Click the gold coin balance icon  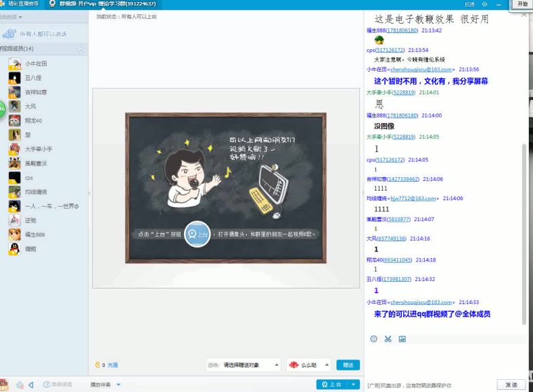97,365
